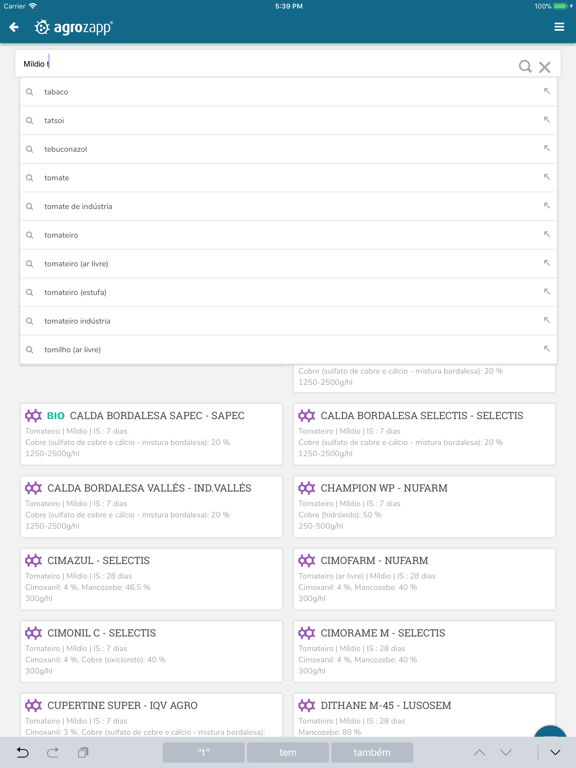Fill search with tabaco via arrow icon

tap(547, 91)
